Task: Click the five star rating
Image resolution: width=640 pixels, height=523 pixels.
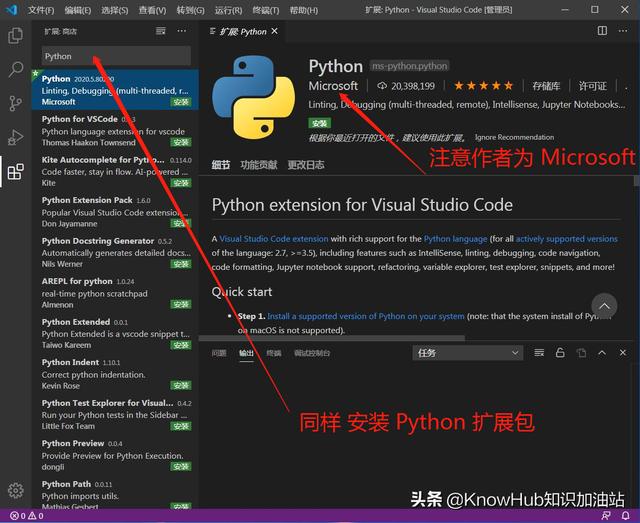Action: 484,86
